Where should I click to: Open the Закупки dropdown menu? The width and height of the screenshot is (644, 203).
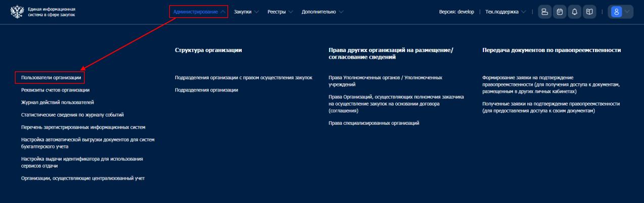tap(246, 12)
